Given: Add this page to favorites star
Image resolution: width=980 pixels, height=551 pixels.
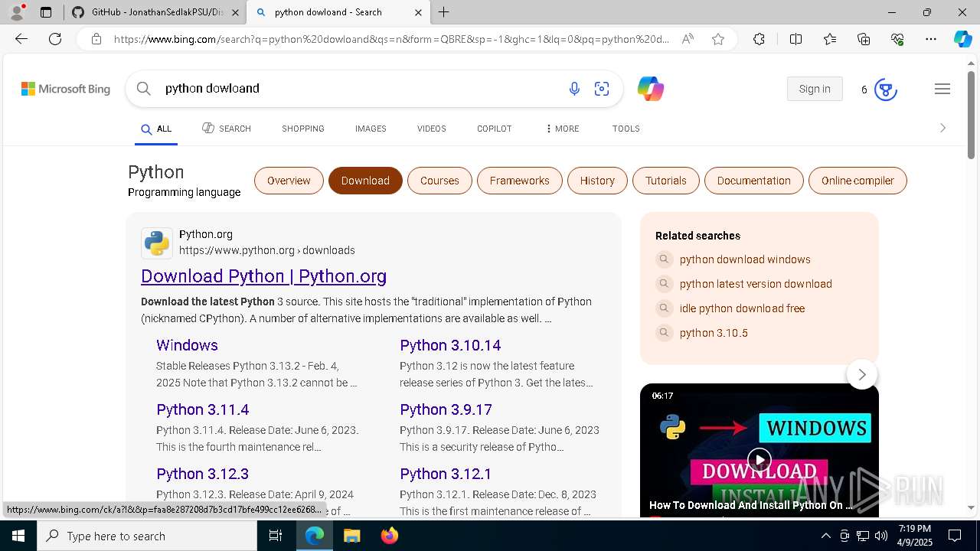Looking at the screenshot, I should [718, 39].
